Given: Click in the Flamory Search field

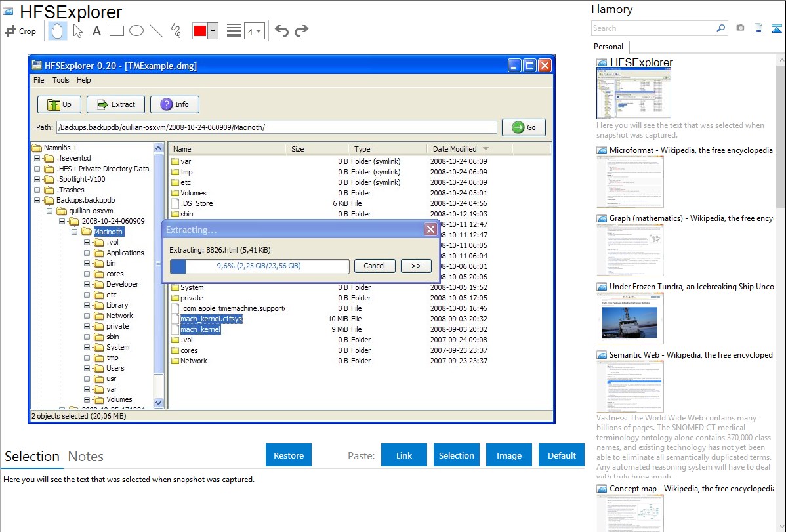Looking at the screenshot, I should [x=653, y=28].
